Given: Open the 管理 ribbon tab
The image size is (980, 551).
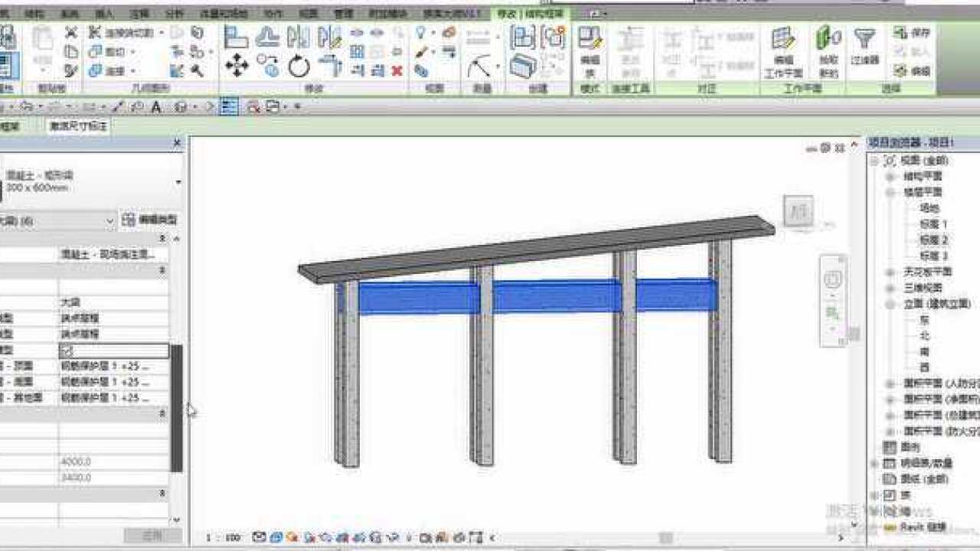Looking at the screenshot, I should pos(344,14).
